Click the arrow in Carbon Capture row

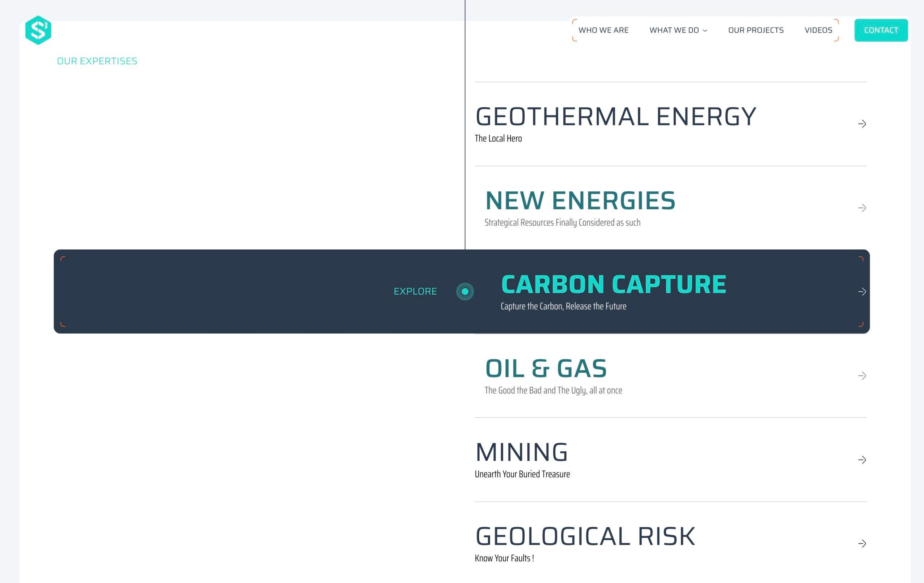862,292
